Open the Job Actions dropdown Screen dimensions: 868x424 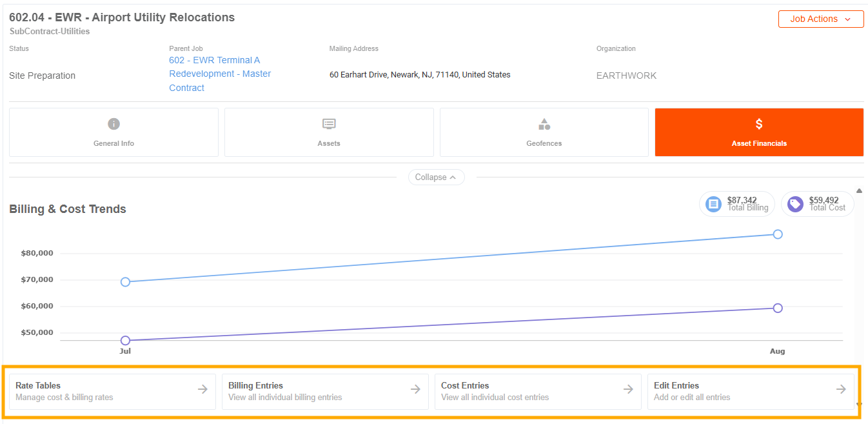pyautogui.click(x=821, y=19)
